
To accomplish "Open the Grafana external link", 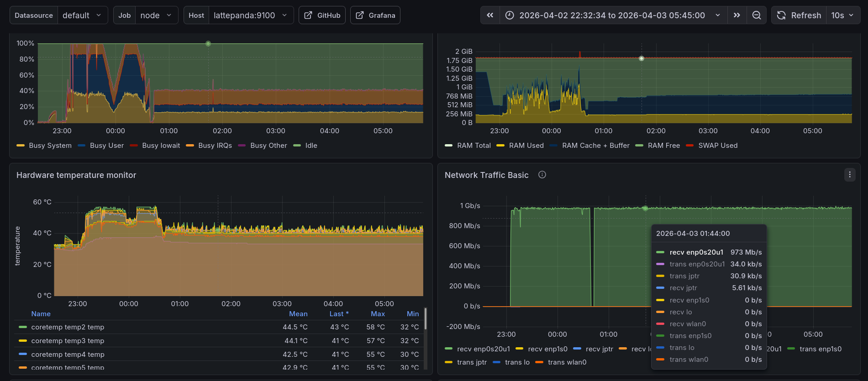I will point(375,15).
